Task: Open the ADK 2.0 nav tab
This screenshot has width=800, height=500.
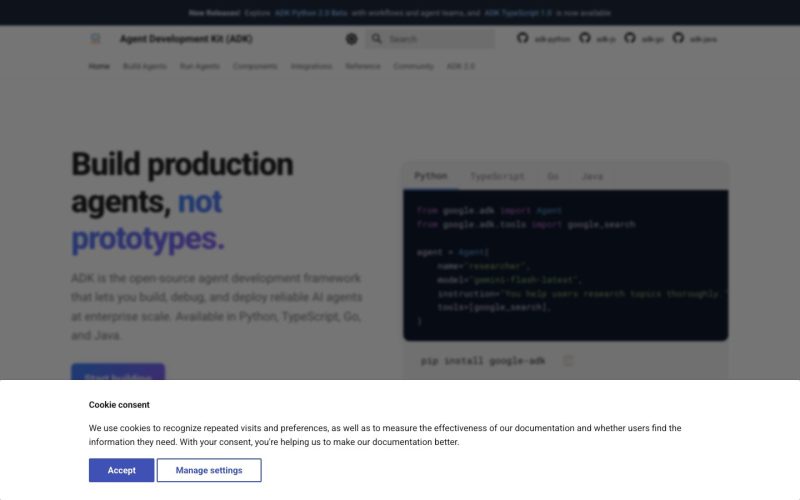Action: click(x=461, y=66)
